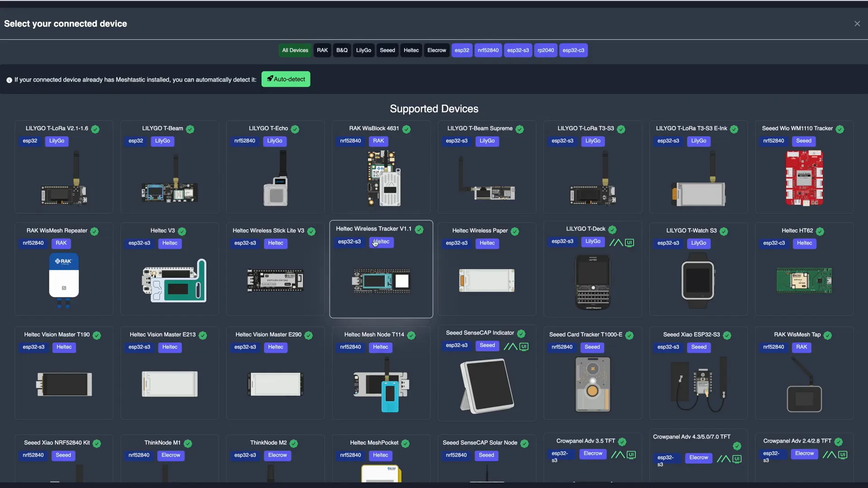Click green checkmark on Seeed Xiao ESP32-S3
Image resolution: width=868 pixels, height=488 pixels.
pyautogui.click(x=727, y=335)
